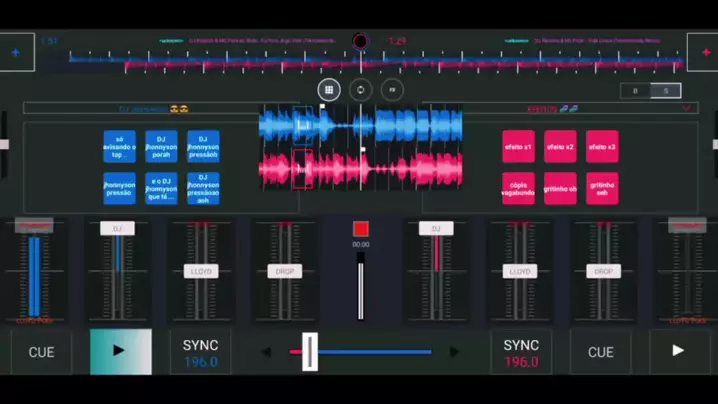This screenshot has width=718, height=404.
Task: Open the sampler grid view
Action: pos(329,90)
